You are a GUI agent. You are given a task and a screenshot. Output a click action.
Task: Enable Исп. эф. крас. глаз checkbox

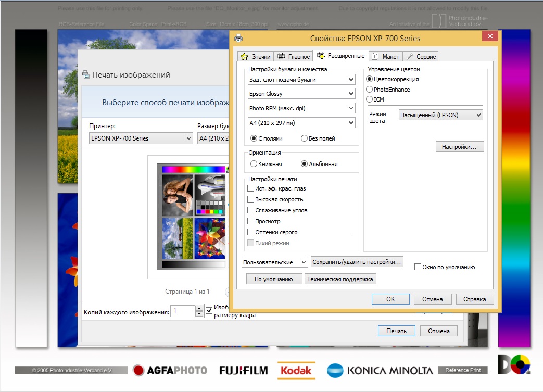[251, 188]
